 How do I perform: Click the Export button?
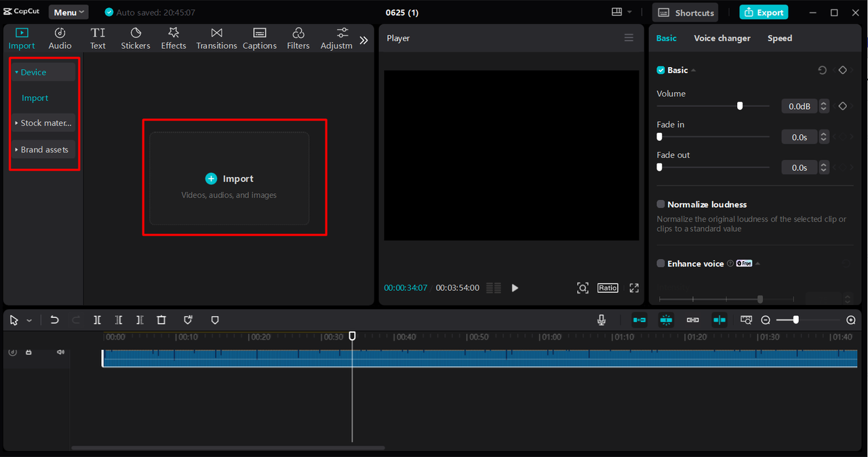click(764, 12)
